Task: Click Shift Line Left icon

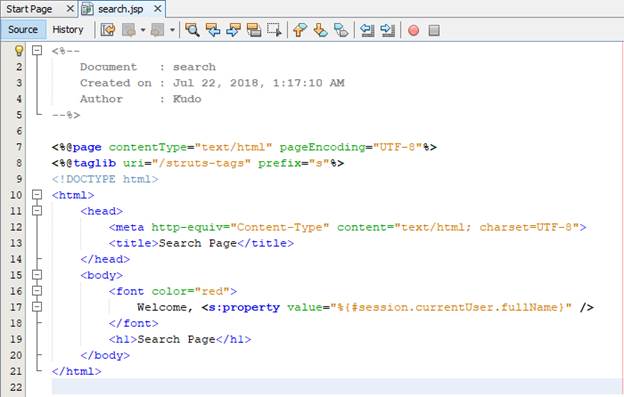Action: [367, 30]
